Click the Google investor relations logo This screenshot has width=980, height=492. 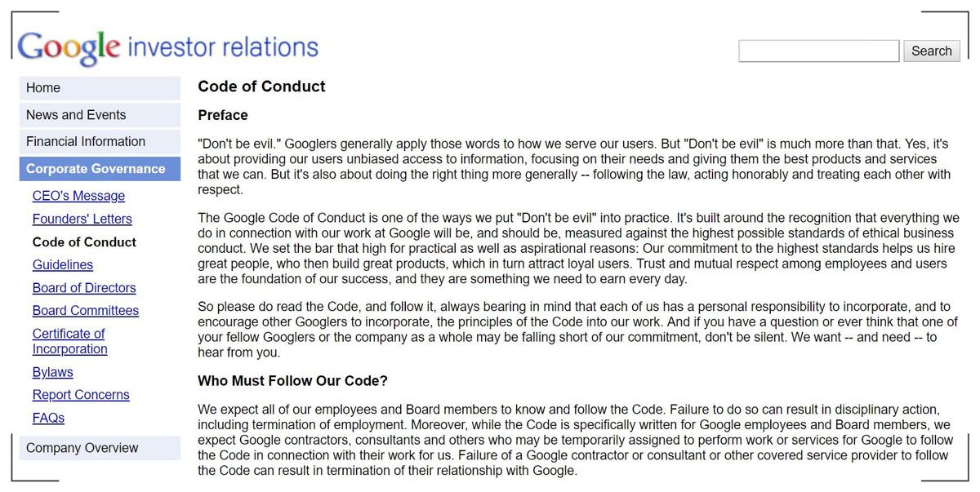pos(167,47)
